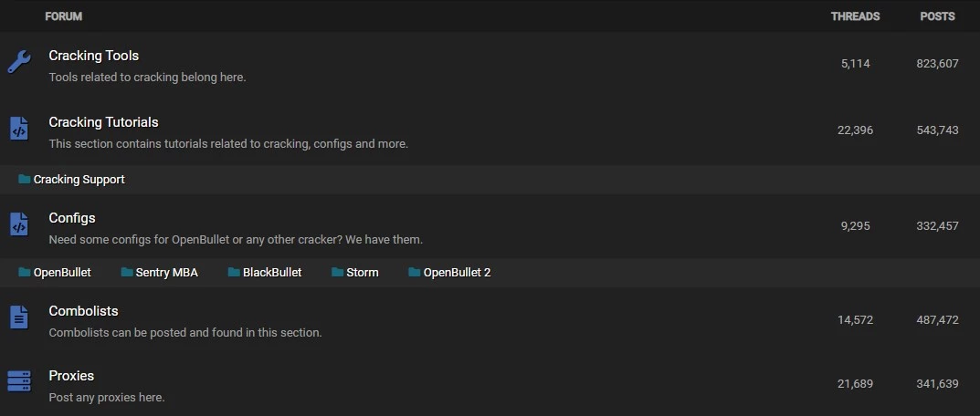Open the Combolists forum title
Screen dimensions: 980x416
pos(83,311)
